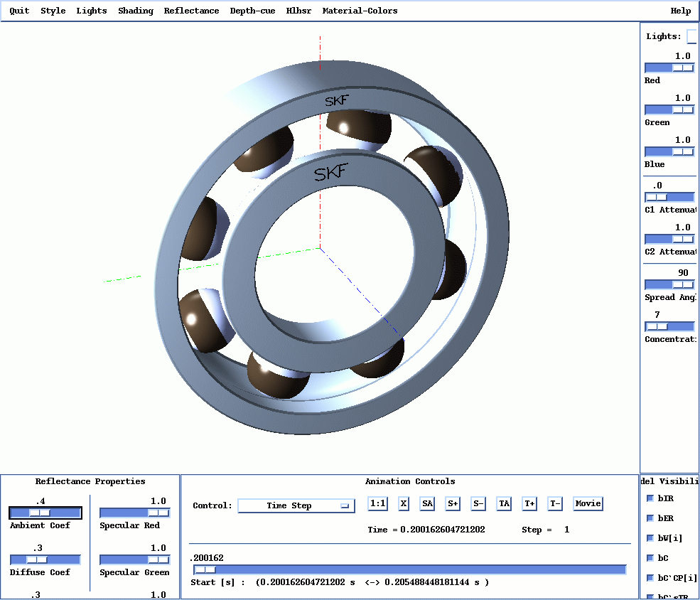Open the Shading menu
The image size is (700, 600).
(136, 11)
